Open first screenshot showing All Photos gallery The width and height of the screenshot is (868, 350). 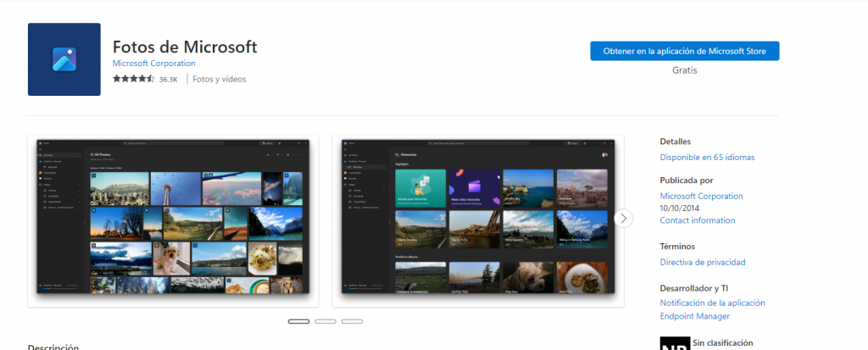(x=173, y=221)
